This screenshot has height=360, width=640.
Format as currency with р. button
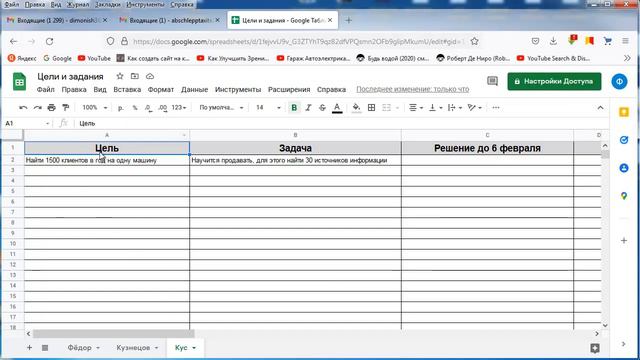(x=120, y=108)
